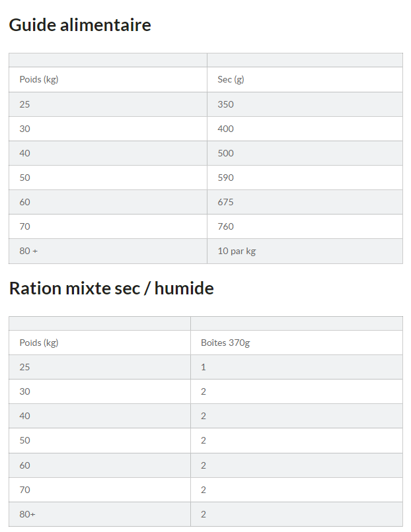The image size is (411, 532).
Task: Click the Guide alimentaire heading
Action: pyautogui.click(x=79, y=25)
